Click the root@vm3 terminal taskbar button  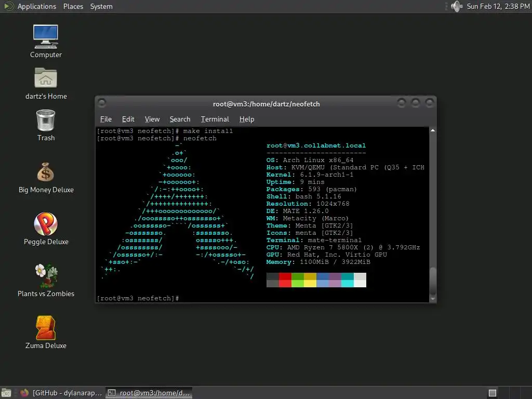149,393
